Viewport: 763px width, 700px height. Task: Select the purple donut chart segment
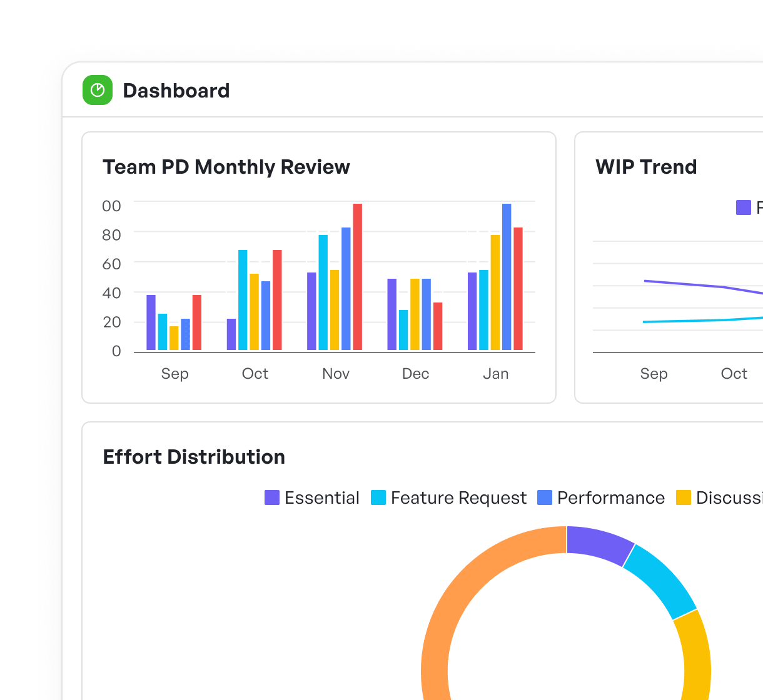[x=598, y=543]
